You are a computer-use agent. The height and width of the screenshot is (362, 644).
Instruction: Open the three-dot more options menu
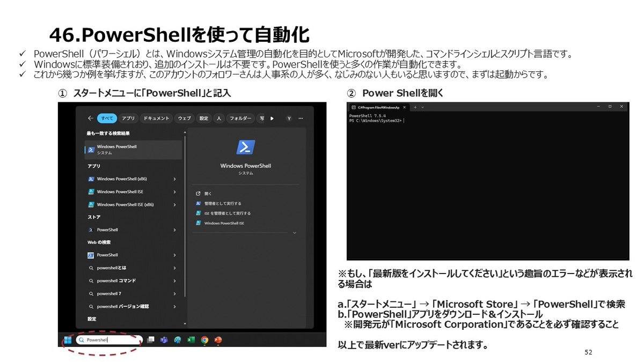click(301, 118)
